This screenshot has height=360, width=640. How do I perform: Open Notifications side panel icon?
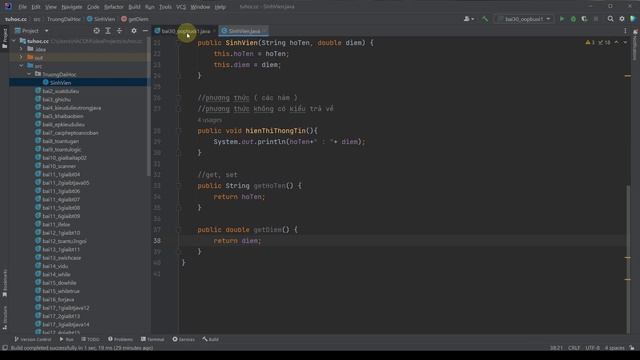click(x=635, y=45)
